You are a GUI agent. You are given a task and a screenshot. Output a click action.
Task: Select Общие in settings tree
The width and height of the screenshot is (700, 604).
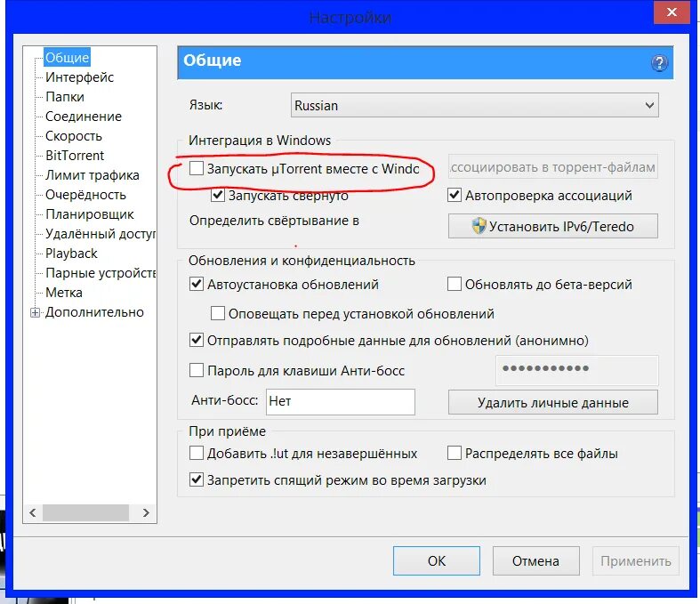pos(67,58)
